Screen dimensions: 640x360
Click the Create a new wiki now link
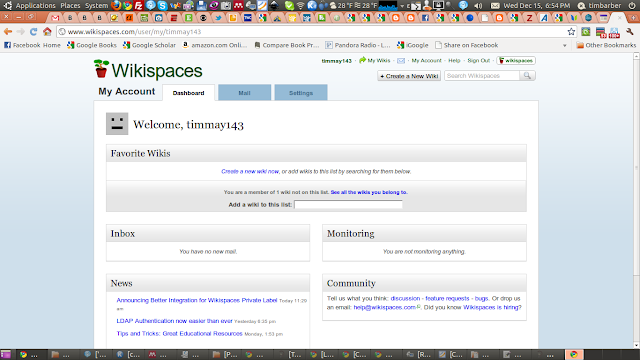[250, 171]
